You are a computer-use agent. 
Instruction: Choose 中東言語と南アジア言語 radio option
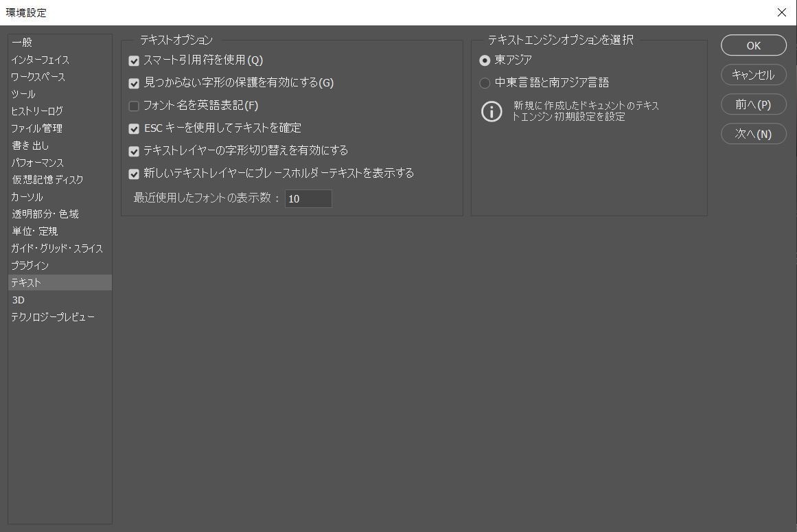[x=485, y=83]
